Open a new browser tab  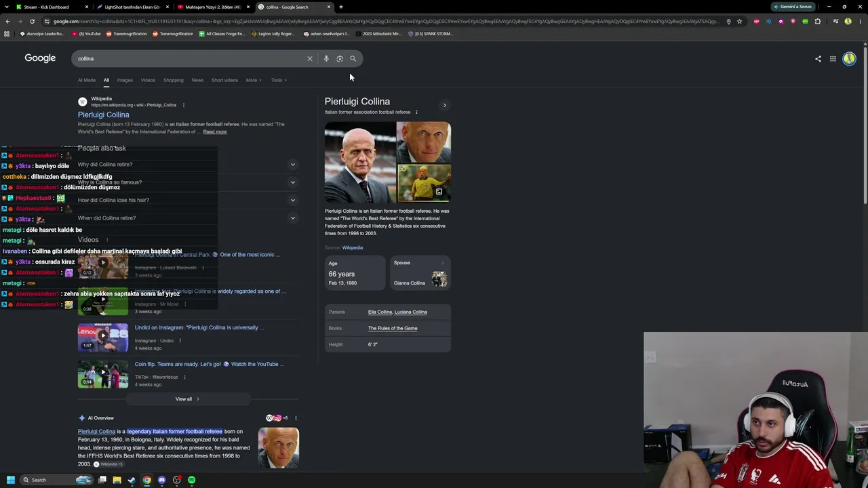(x=341, y=7)
